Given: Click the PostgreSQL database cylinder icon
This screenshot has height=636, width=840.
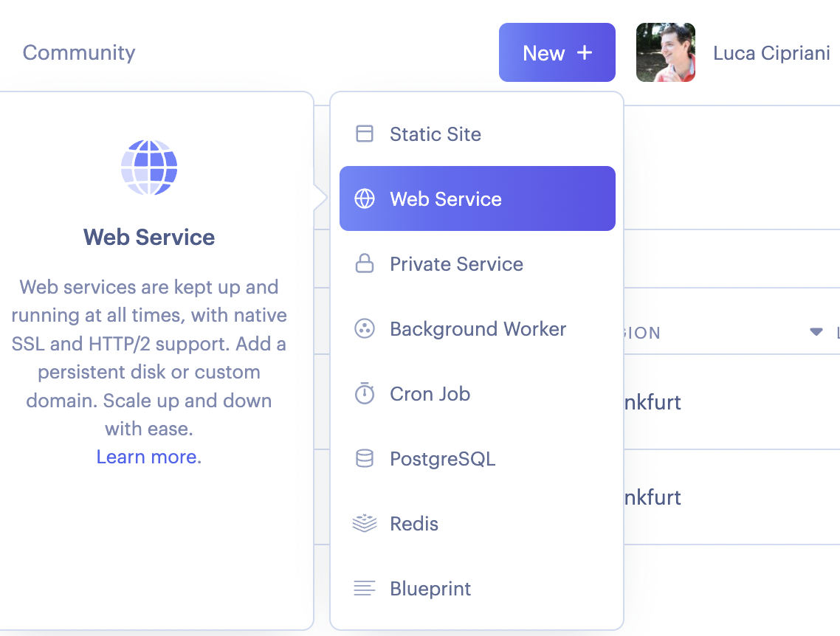Looking at the screenshot, I should (365, 459).
